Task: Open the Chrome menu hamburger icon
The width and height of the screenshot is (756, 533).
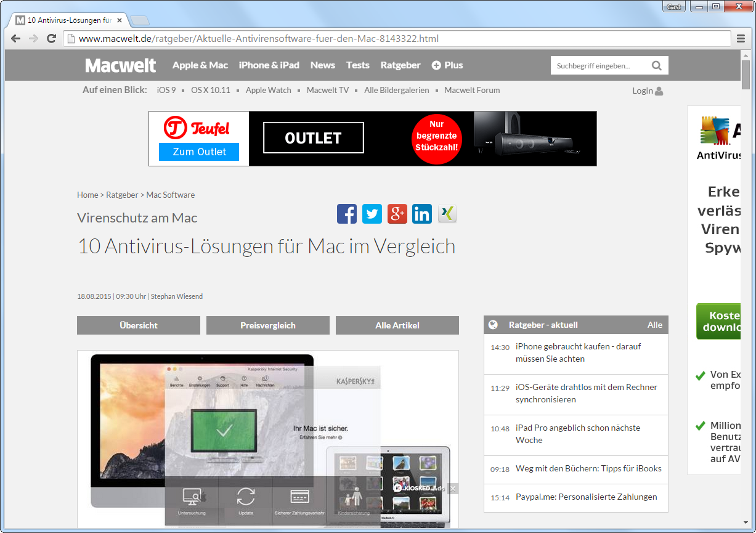Action: tap(741, 39)
